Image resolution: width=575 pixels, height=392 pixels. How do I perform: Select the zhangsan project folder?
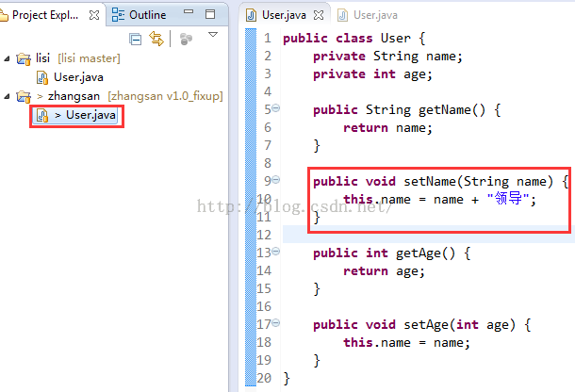74,96
